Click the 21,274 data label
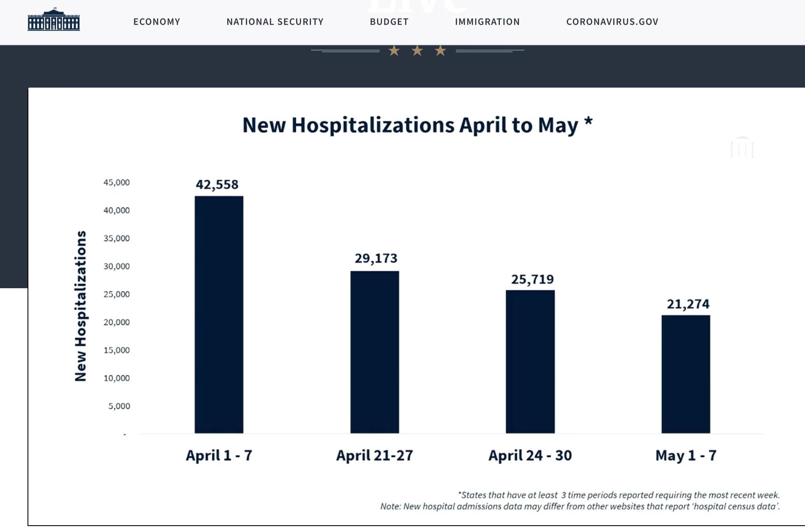805x532 pixels. click(x=688, y=304)
